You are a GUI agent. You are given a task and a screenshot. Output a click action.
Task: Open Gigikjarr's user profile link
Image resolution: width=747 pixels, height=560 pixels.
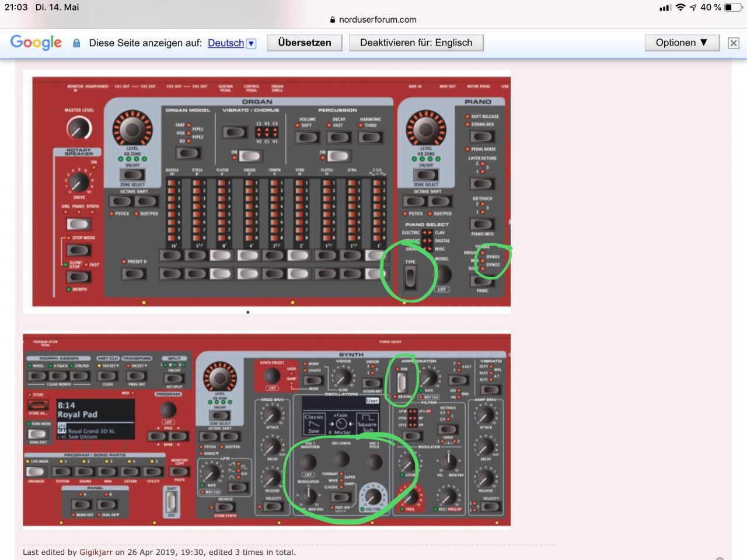coord(96,552)
